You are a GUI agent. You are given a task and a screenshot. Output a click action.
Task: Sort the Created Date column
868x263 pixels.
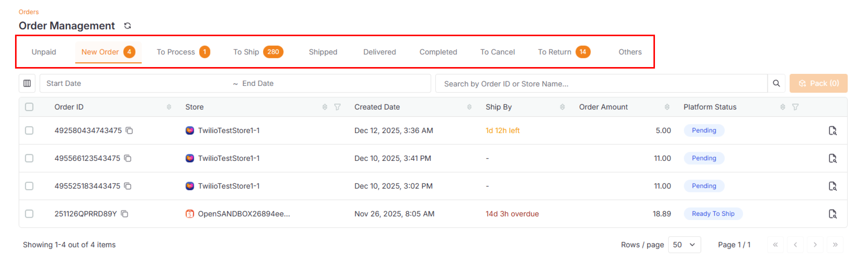coord(469,107)
